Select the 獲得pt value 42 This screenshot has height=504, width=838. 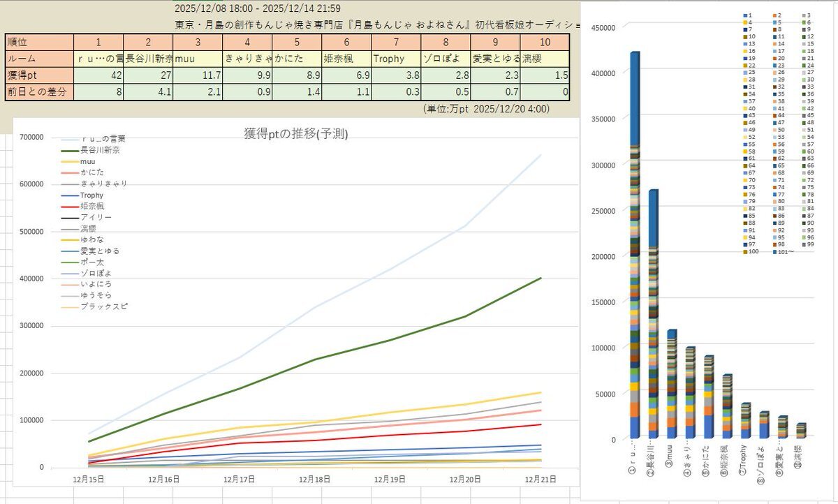[98, 75]
